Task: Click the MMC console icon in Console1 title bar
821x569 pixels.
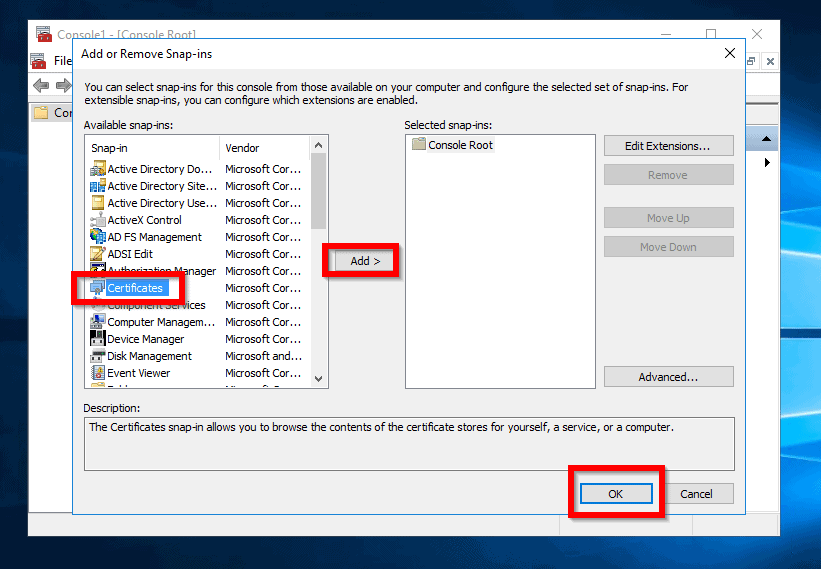Action: (44, 34)
